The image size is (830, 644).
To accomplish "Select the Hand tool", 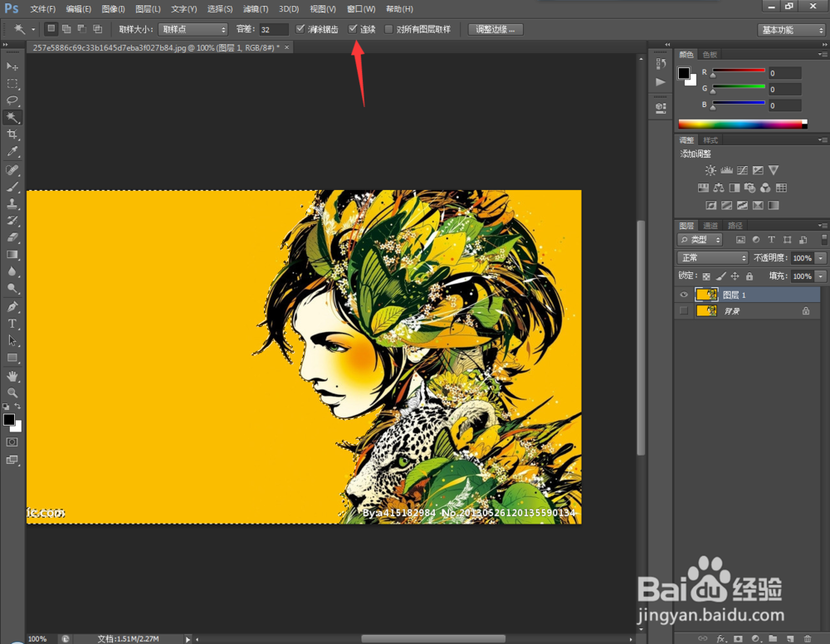I will 12,376.
